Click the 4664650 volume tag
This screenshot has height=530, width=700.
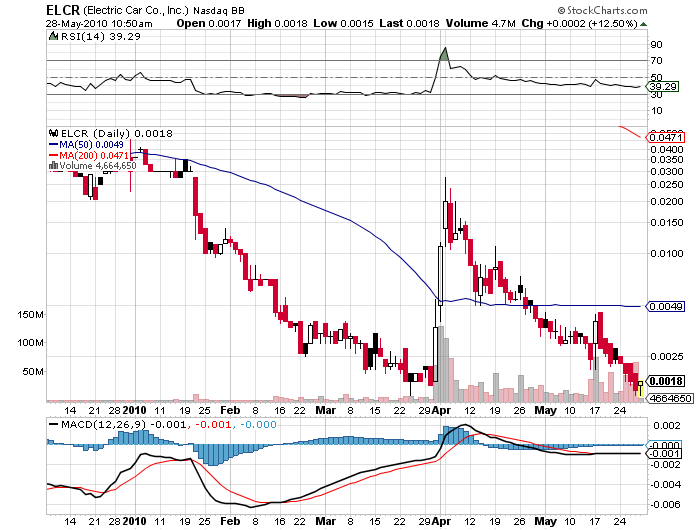[671, 398]
